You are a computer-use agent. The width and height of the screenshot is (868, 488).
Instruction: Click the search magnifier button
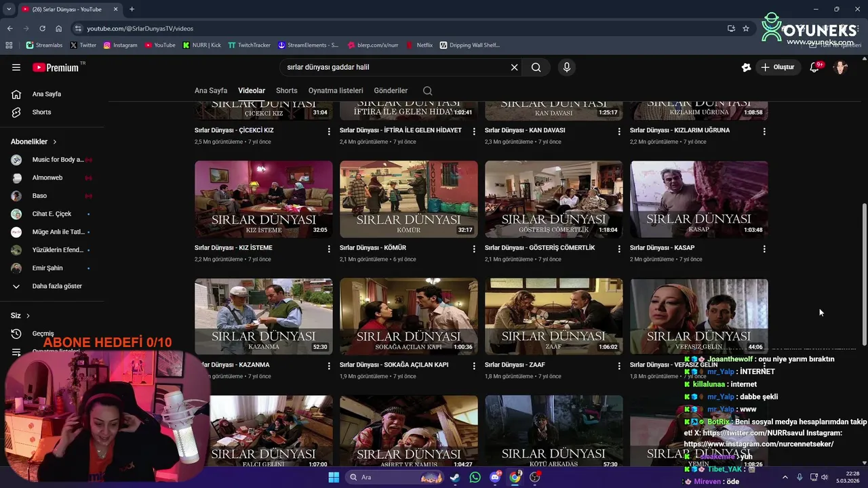(x=536, y=67)
